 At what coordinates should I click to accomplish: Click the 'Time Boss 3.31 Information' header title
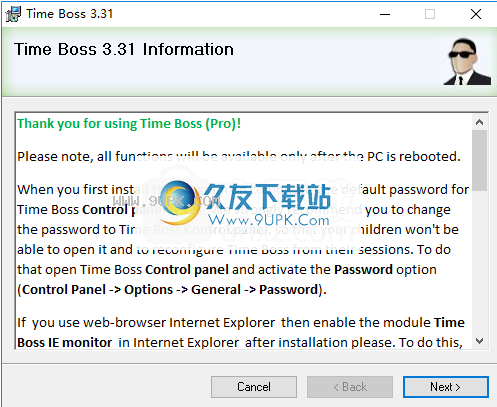(124, 49)
